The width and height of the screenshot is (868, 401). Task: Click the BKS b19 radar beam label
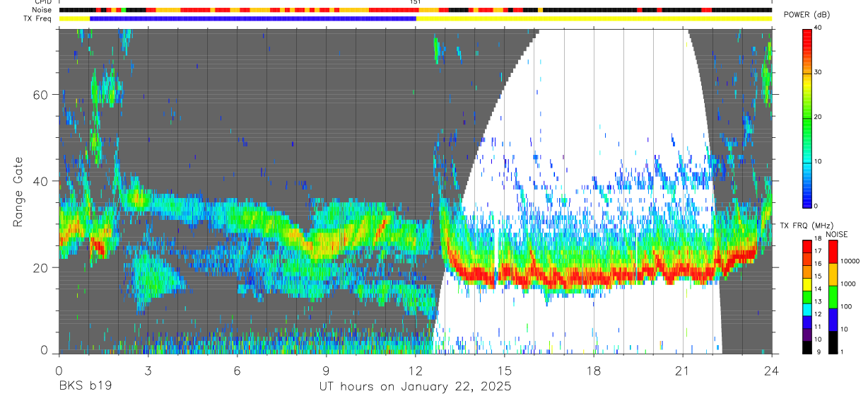85,386
